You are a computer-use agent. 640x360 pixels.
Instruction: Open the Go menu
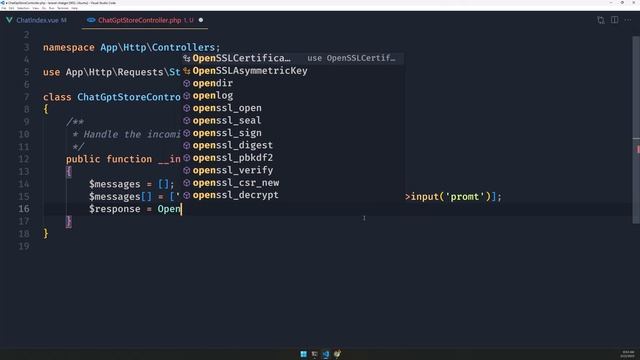(44, 8)
